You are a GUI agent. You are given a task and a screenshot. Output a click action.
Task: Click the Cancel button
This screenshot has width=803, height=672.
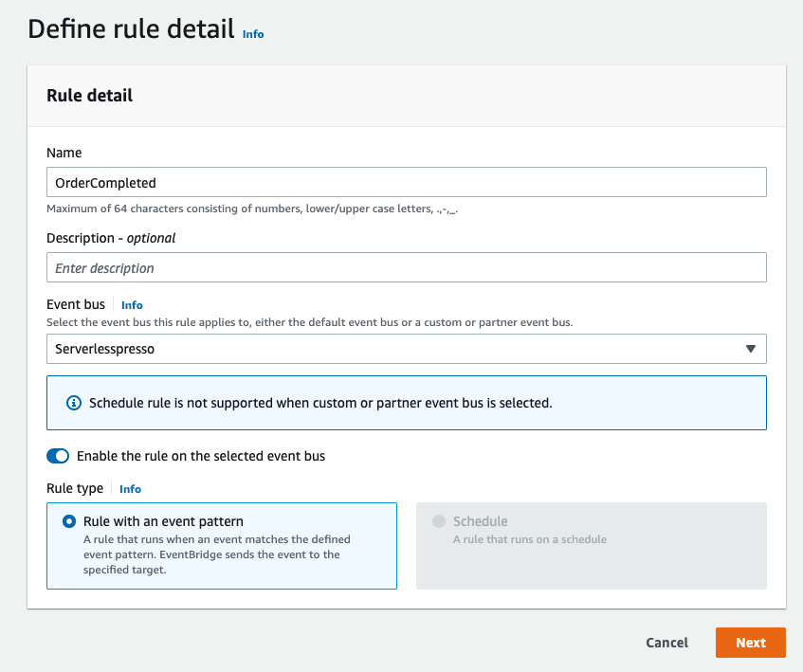666,643
